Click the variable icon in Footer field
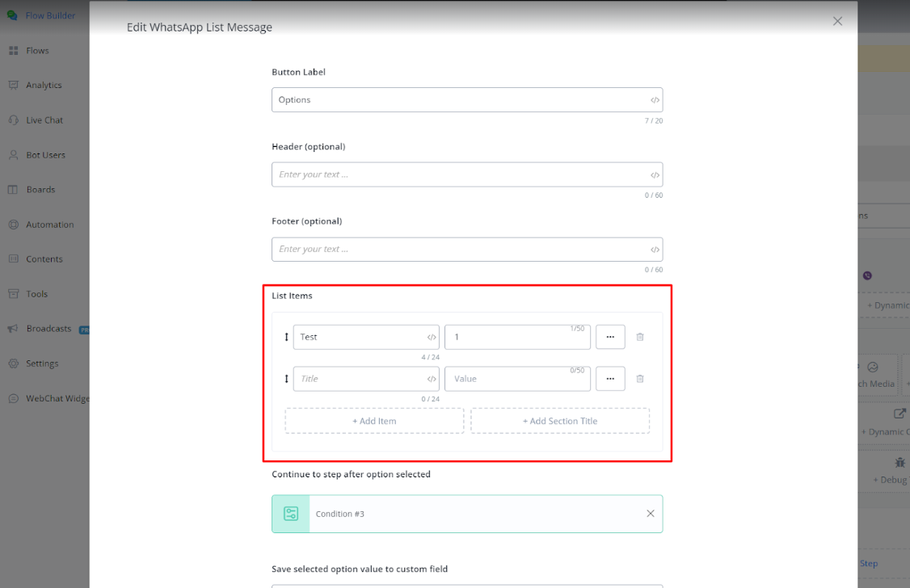 pyautogui.click(x=655, y=250)
